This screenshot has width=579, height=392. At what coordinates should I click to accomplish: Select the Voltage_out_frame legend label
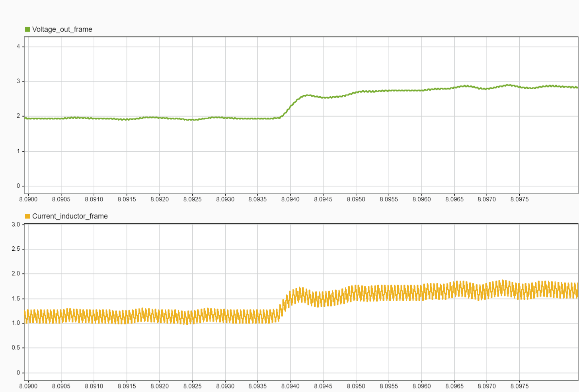click(62, 29)
